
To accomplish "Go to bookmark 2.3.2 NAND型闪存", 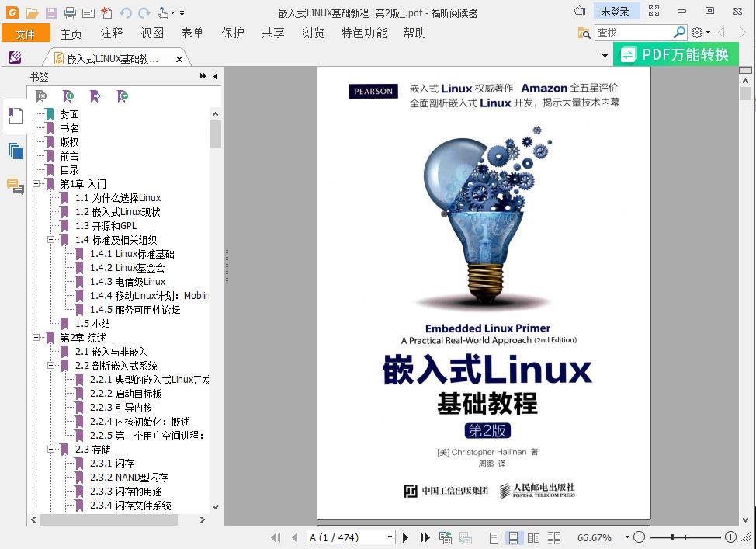I will pos(129,477).
